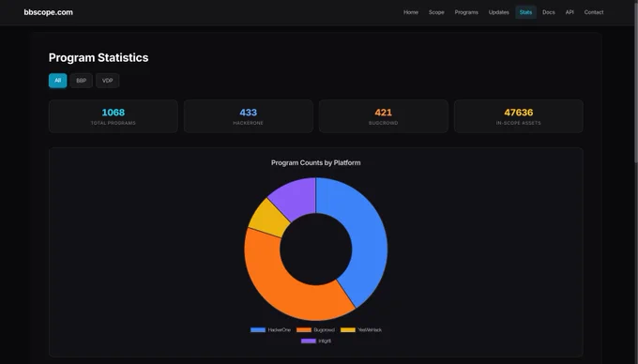Toggle Intigriti legend swatch
This screenshot has height=364, width=638.
[x=309, y=341]
